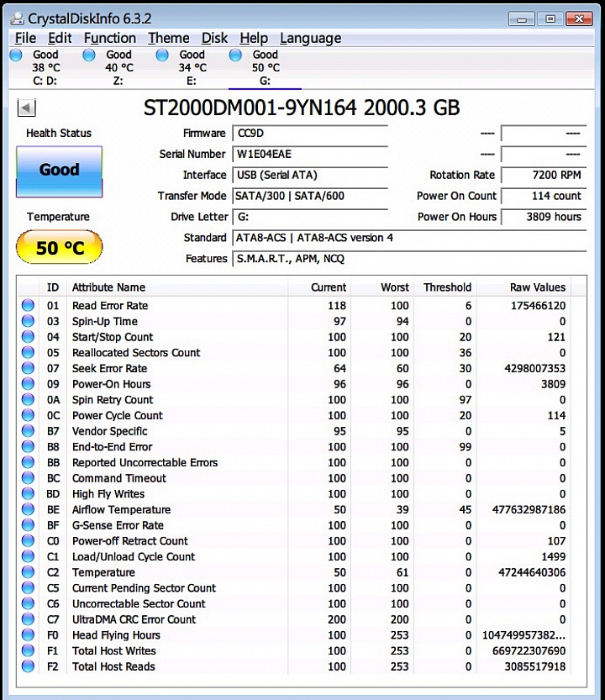Click the status orb for drive Z:
The height and width of the screenshot is (700, 605).
tap(89, 55)
